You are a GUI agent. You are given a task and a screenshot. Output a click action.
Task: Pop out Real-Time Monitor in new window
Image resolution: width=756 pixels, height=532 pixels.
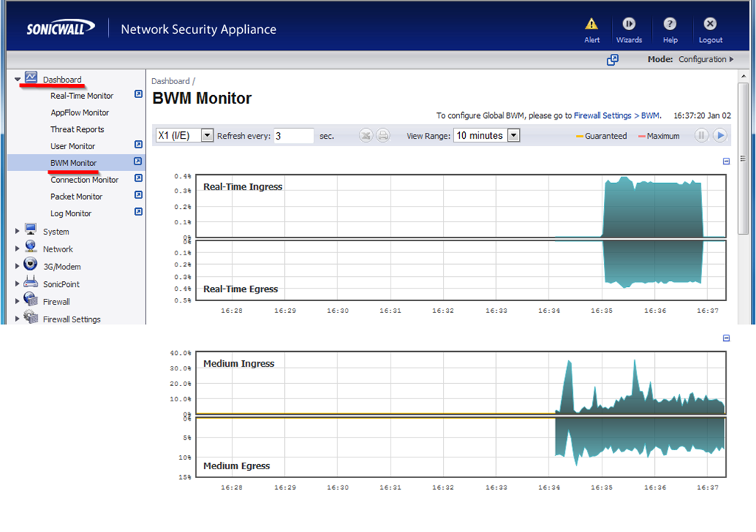tap(138, 94)
